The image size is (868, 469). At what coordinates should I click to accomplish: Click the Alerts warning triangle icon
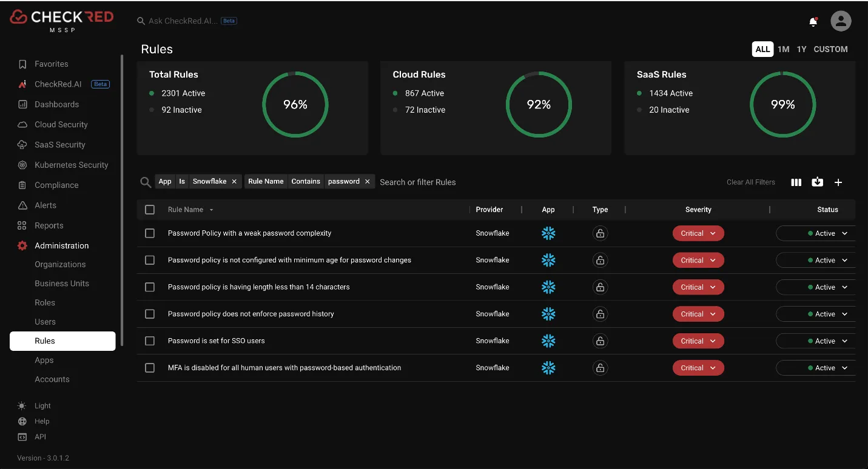pyautogui.click(x=22, y=205)
